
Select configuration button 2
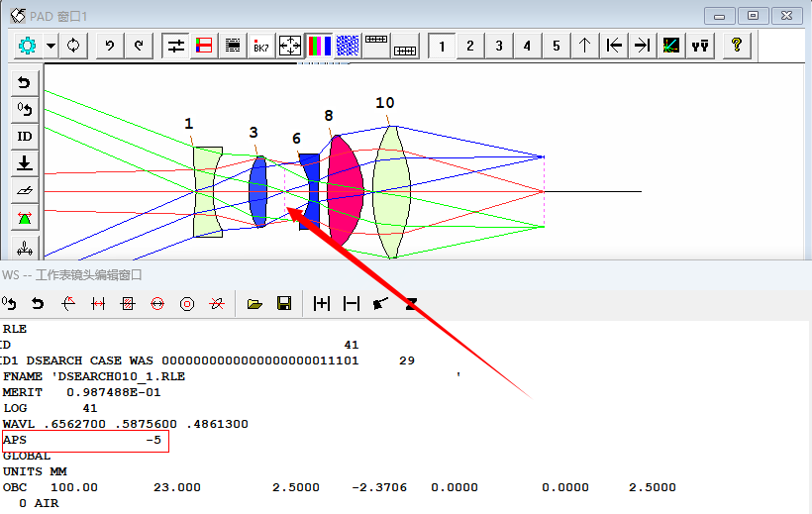[470, 46]
